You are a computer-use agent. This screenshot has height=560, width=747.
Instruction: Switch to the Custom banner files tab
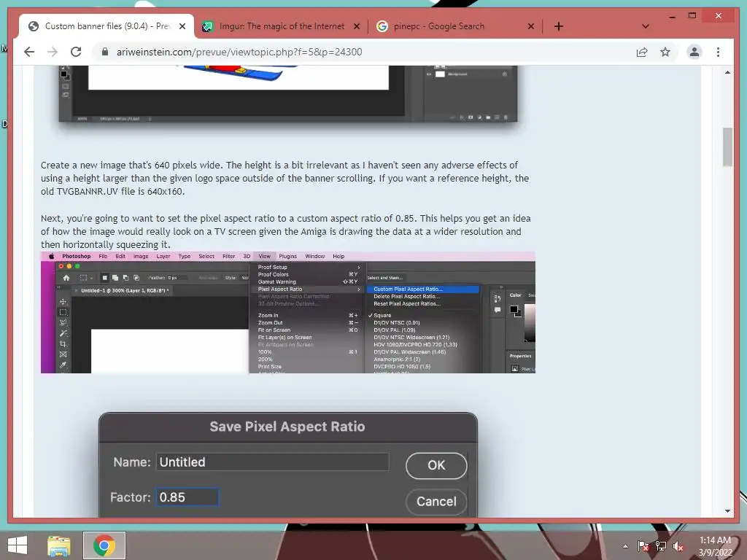click(107, 26)
